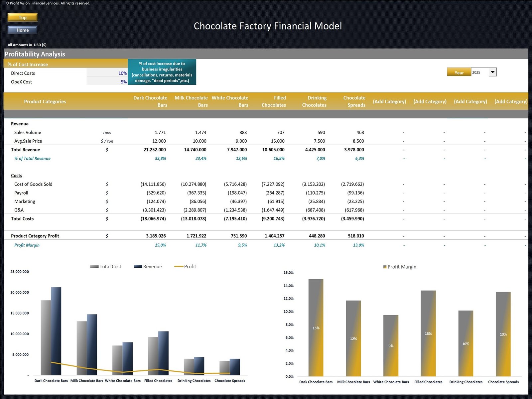Select the Dark Chocolate Total Revenue cell

(155, 150)
